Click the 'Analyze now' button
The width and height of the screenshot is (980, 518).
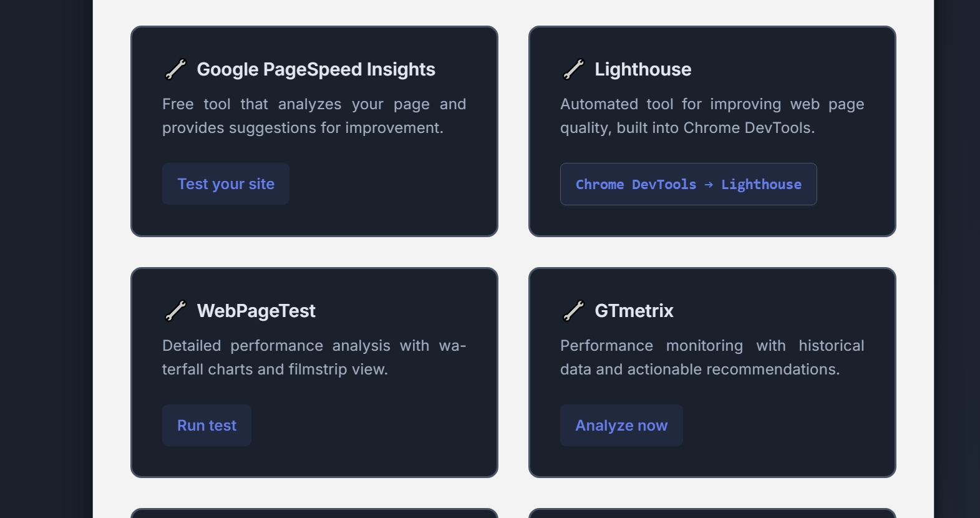tap(621, 426)
